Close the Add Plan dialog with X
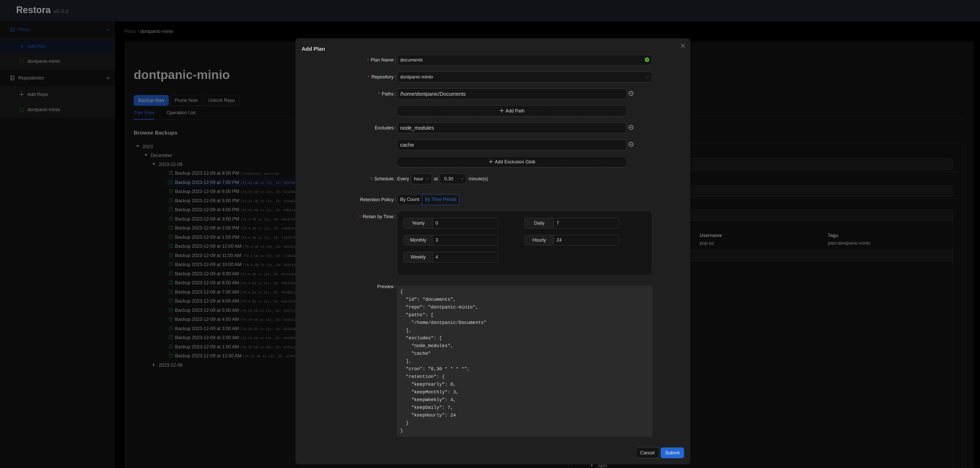 point(683,46)
